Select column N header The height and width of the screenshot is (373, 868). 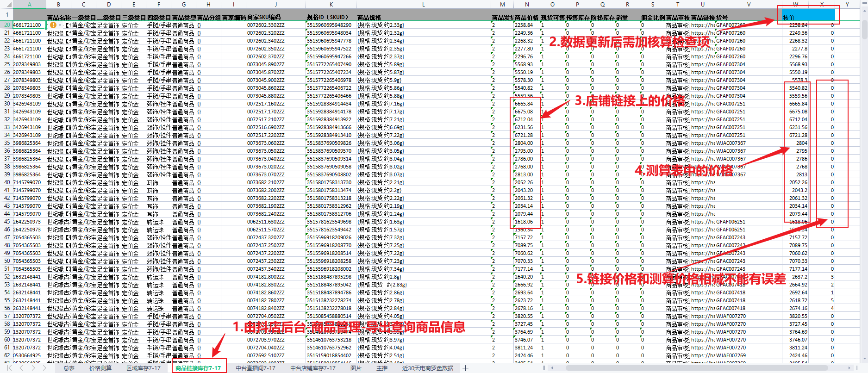(526, 4)
